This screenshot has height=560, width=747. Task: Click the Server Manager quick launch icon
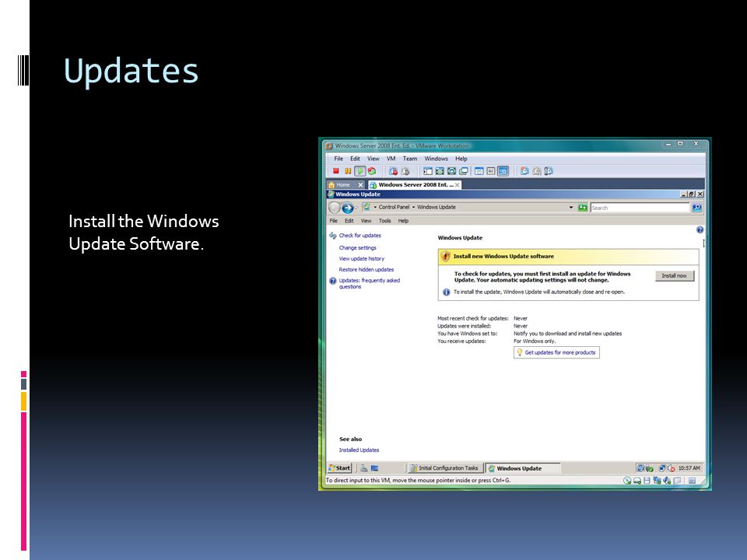tap(363, 468)
